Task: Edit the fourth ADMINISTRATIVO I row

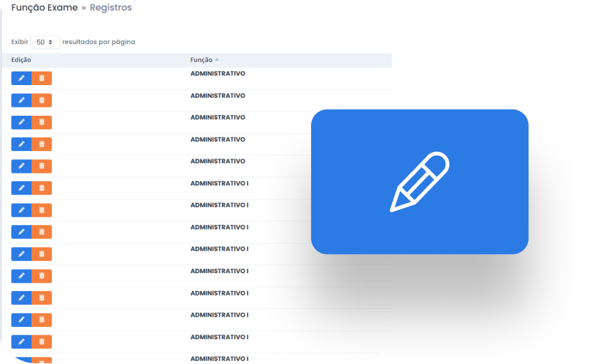Action: click(21, 254)
